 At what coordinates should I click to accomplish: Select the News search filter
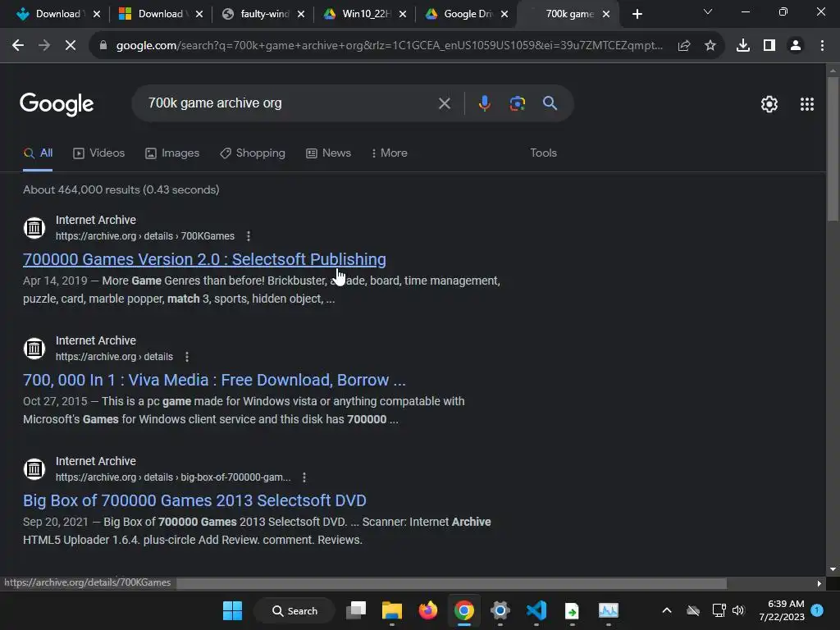coord(328,153)
